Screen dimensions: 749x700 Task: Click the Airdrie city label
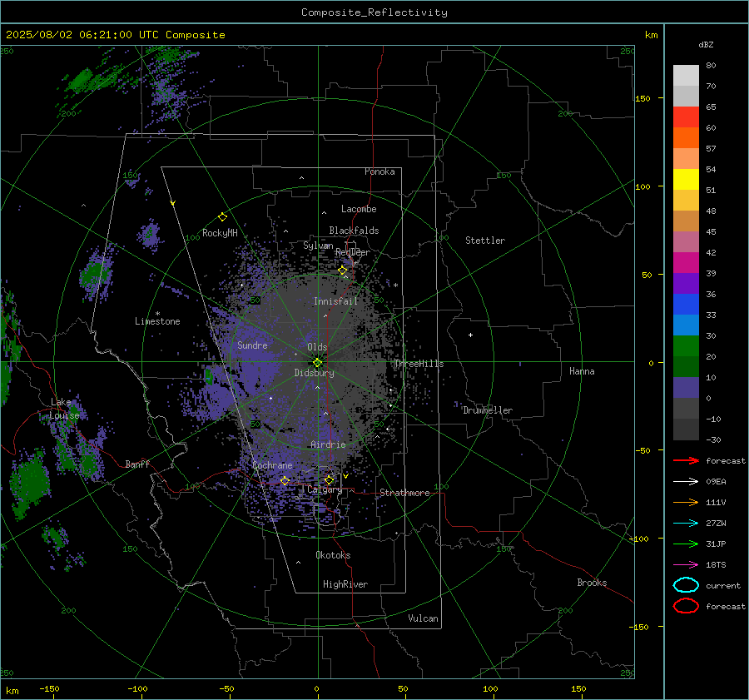328,444
